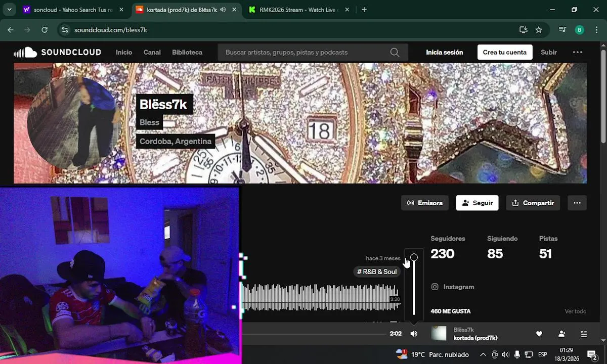Click the SoundCloud logo in header

57,52
